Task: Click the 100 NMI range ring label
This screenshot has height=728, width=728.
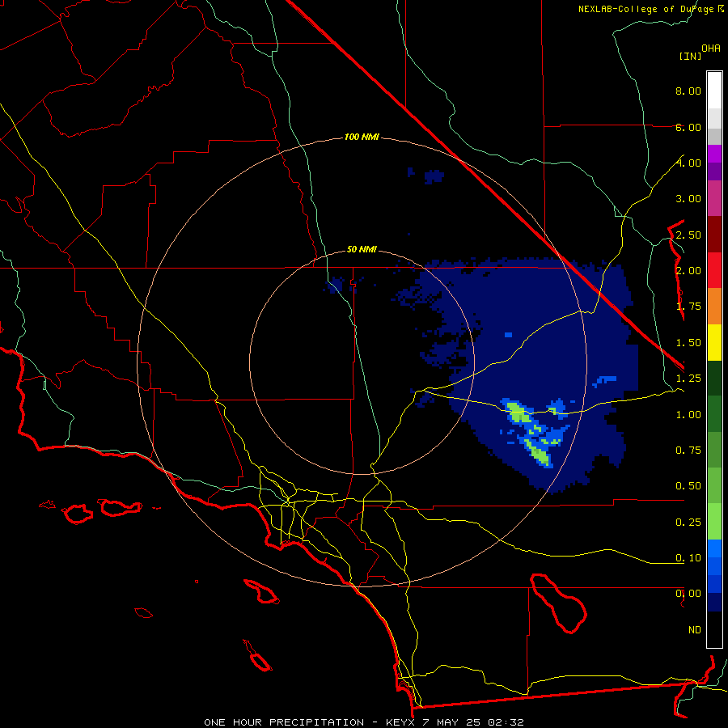Action: tap(362, 137)
